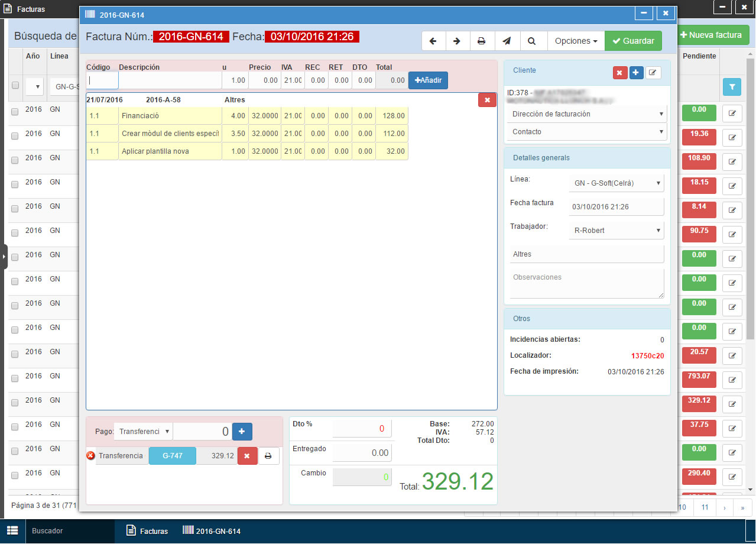This screenshot has height=544, width=756.
Task: Go to next invoice with right arrow
Action: tap(457, 41)
